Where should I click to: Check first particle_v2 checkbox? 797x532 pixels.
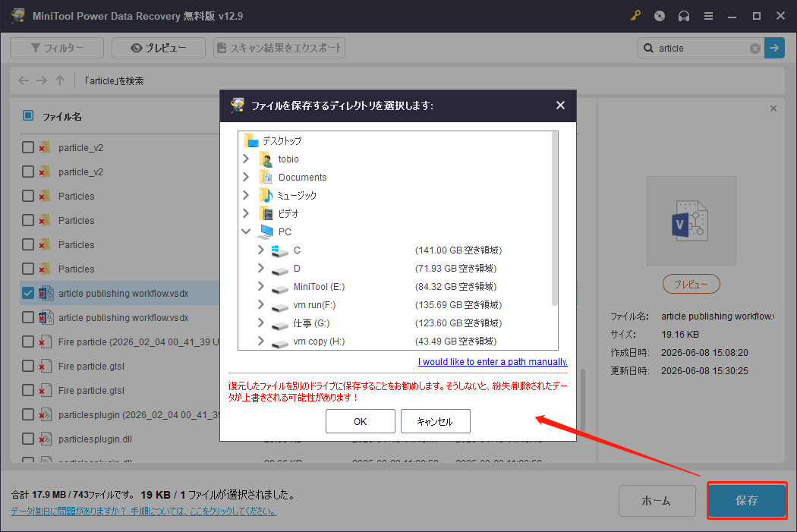tap(28, 147)
